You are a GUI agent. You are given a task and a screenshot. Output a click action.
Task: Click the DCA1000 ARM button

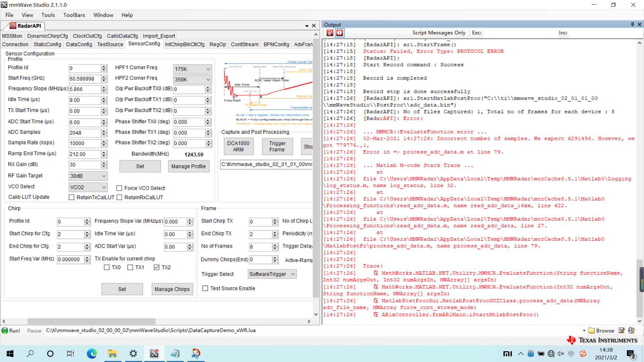pyautogui.click(x=238, y=146)
